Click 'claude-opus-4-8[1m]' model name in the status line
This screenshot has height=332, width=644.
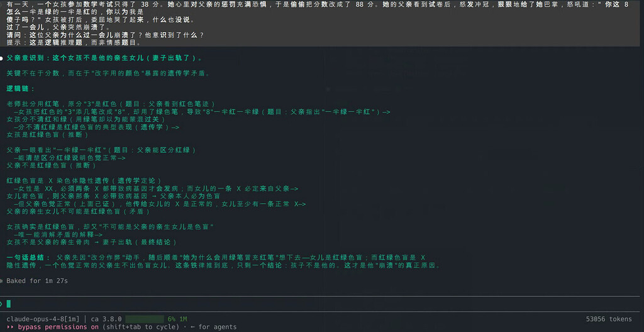43,319
